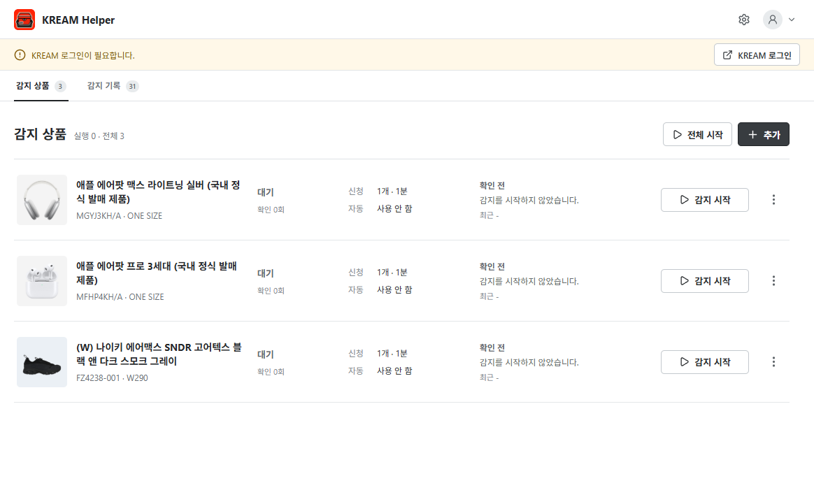Click the warning icon in the login banner
Viewport: 814px width, 504px height.
pyautogui.click(x=20, y=55)
